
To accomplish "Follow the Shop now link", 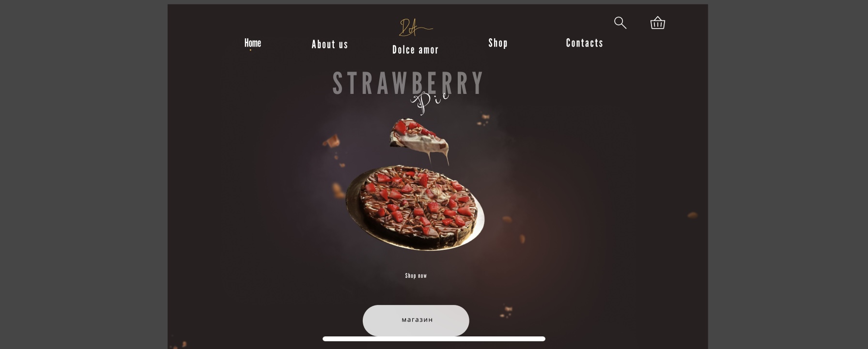I will (416, 276).
